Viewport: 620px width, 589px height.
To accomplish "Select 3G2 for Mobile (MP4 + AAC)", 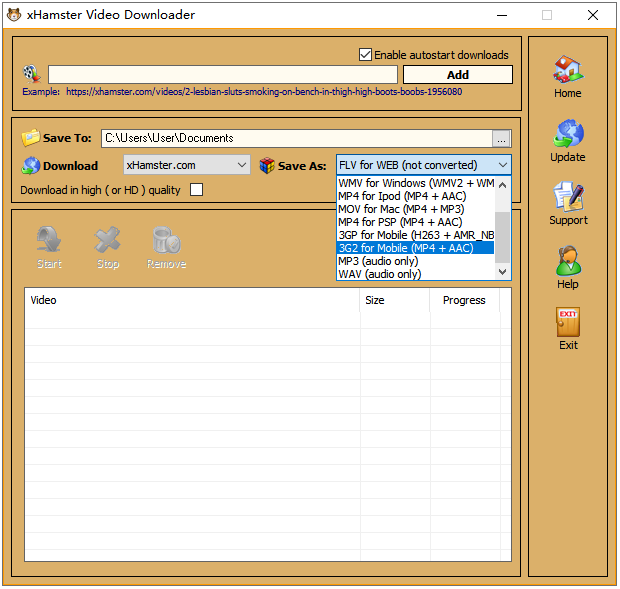I will point(416,248).
